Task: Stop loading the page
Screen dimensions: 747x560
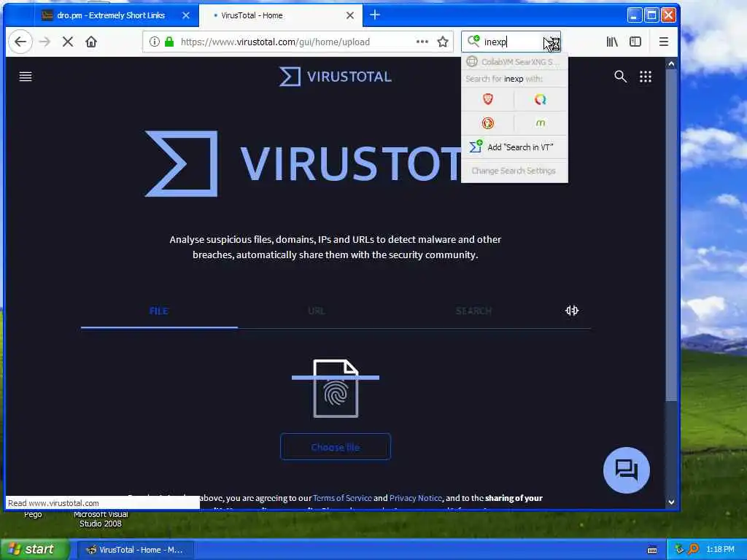Action: coord(68,42)
